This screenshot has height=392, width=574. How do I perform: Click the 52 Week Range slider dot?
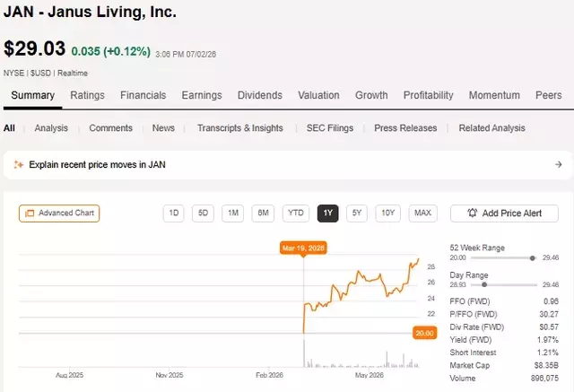click(532, 258)
